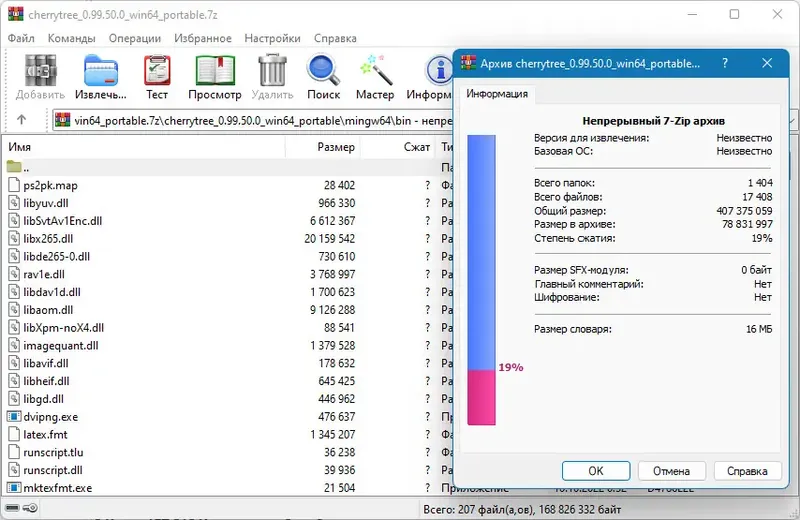The width and height of the screenshot is (800, 520).
Task: Confirm the dialog with OK button
Action: click(x=596, y=471)
